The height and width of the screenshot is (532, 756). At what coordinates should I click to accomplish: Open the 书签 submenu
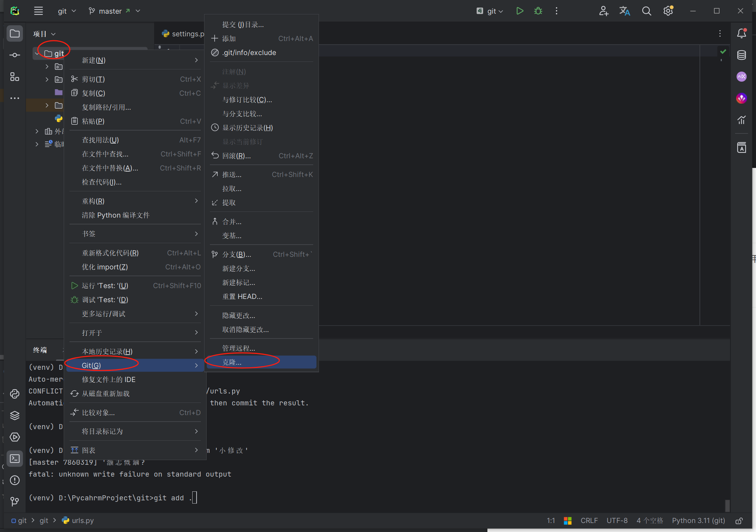[135, 234]
